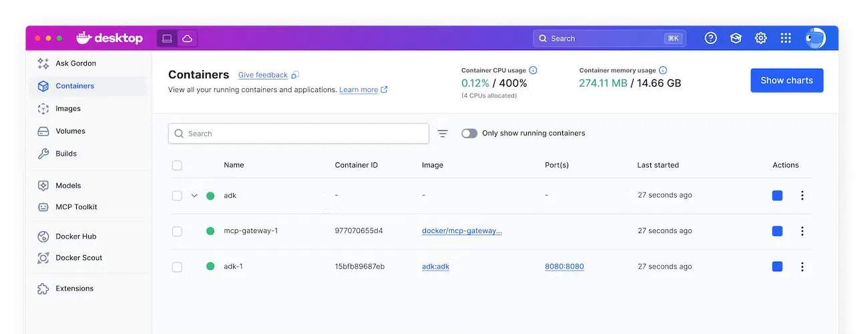Open the user account avatar
Image resolution: width=868 pixels, height=334 pixels.
(815, 39)
